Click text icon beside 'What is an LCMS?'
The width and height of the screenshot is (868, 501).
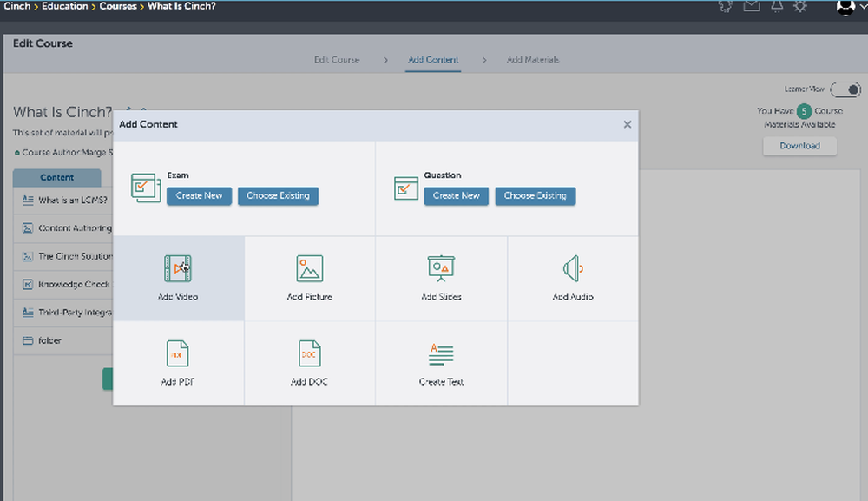pyautogui.click(x=28, y=201)
